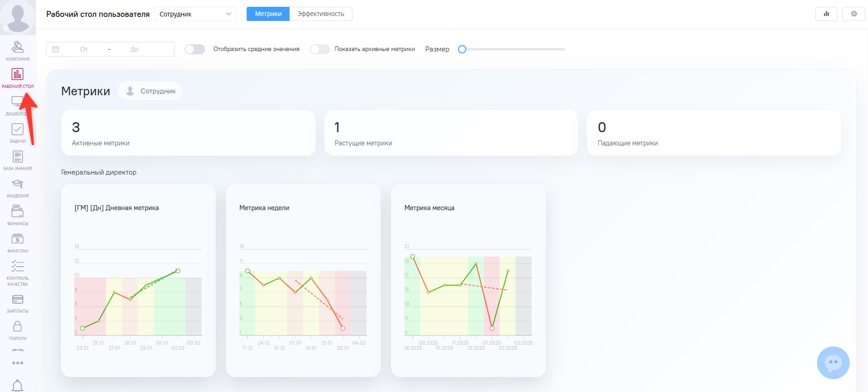Open the Зарплаты sidebar icon
Screen dimensions: 868x392
17,303
